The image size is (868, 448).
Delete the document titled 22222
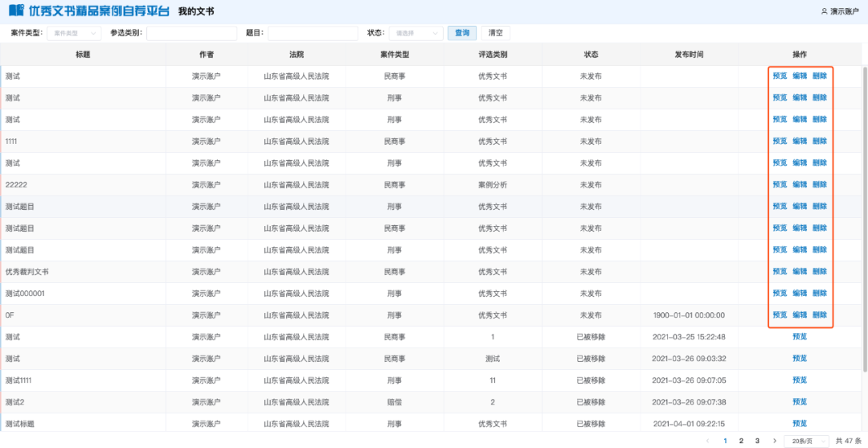point(819,184)
